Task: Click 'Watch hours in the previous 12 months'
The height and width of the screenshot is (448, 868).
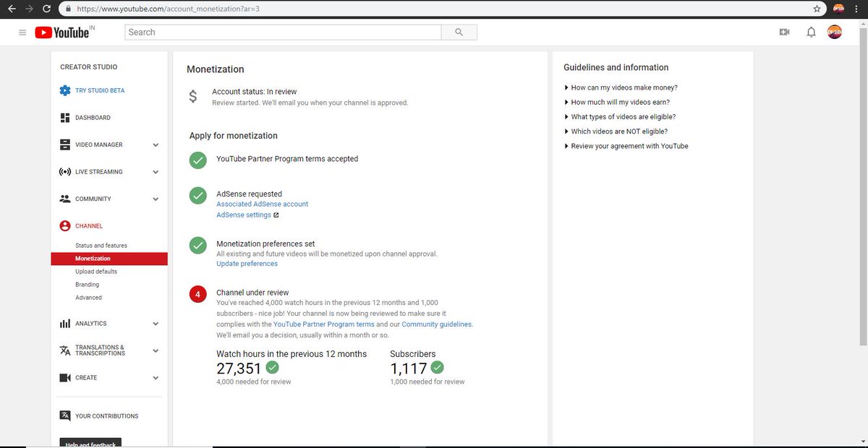Action: (292, 354)
